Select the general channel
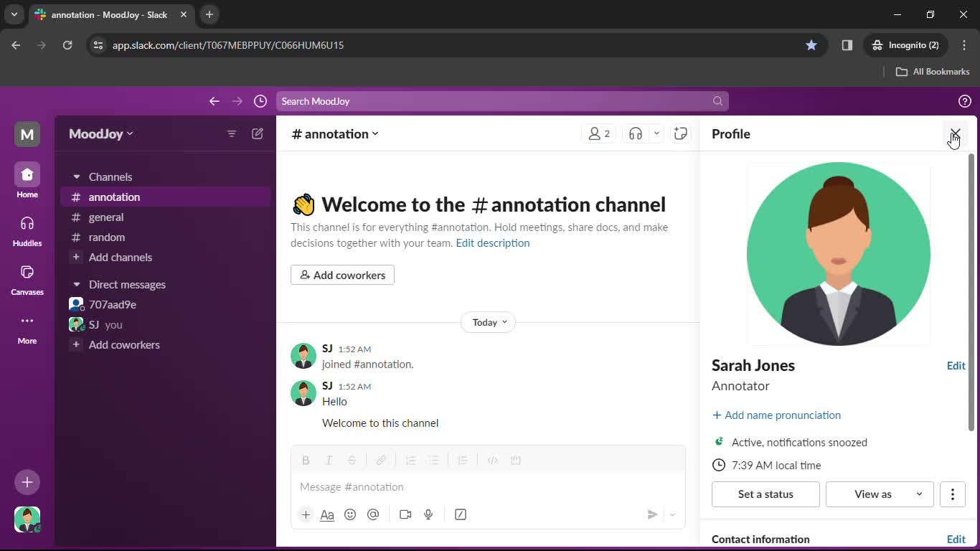This screenshot has width=980, height=551. pyautogui.click(x=165, y=217)
